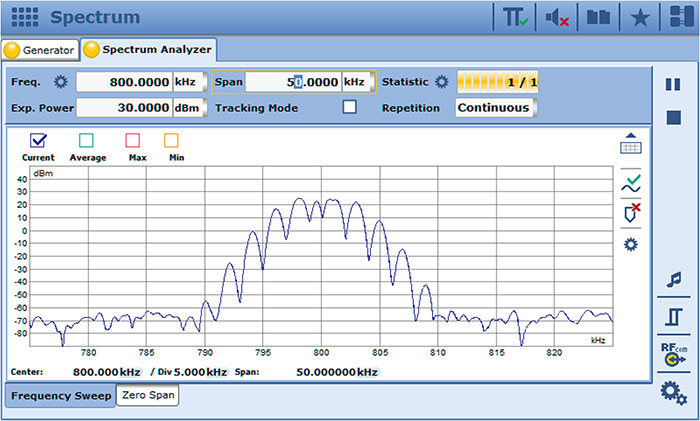This screenshot has width=700, height=421.
Task: Open the Freq. kHz unit dropdown
Action: (190, 82)
